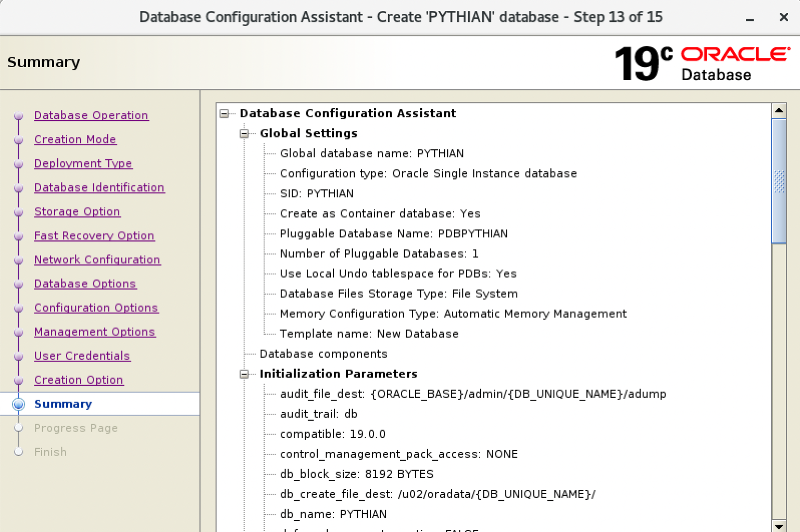Click the summary tree vertical scrollbar thumb
Screen dimensions: 800x532
779,181
